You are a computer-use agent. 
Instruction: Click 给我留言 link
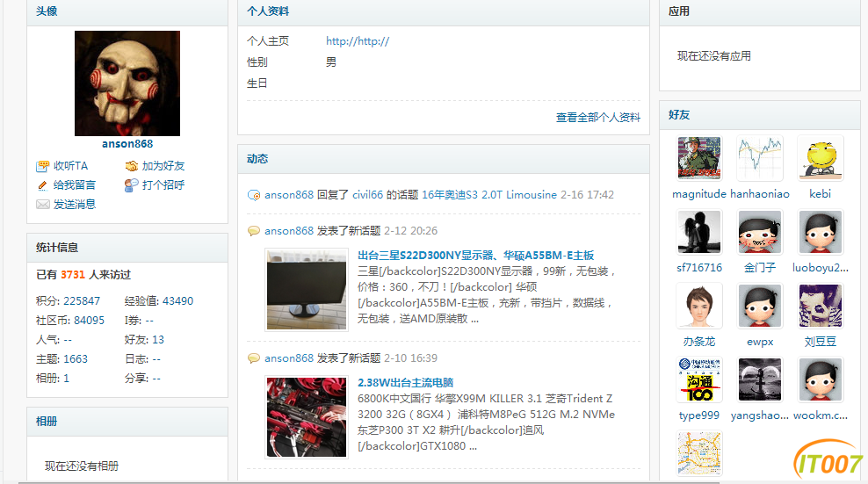click(x=75, y=185)
